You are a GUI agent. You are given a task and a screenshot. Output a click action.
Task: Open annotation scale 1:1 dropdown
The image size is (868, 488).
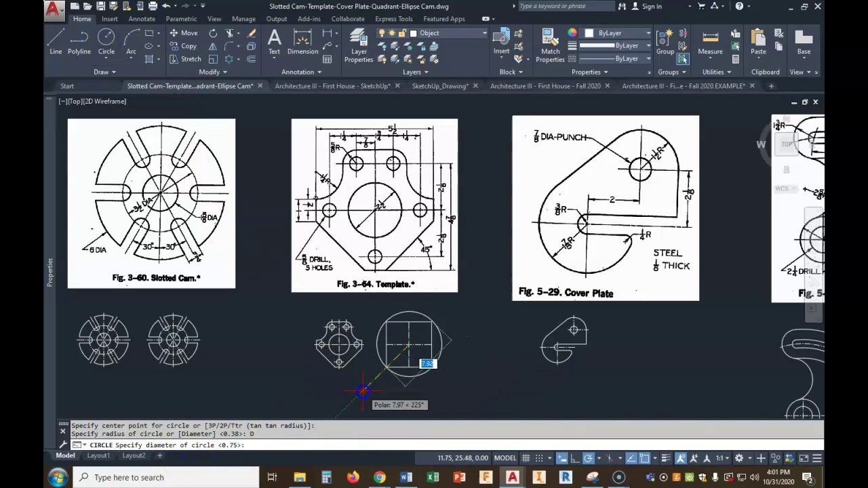point(723,458)
